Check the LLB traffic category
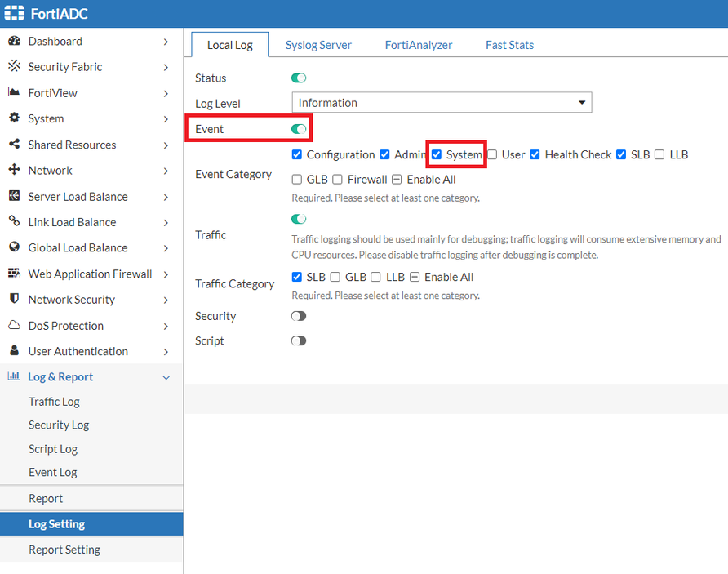Screen dimensions: 728x574 tap(375, 277)
